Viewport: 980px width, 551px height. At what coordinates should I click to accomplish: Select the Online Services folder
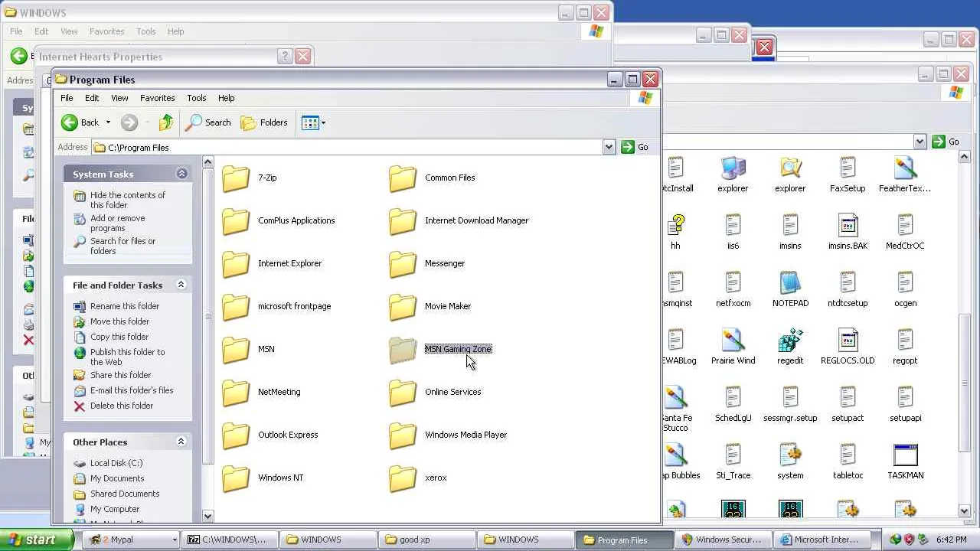[x=435, y=392]
